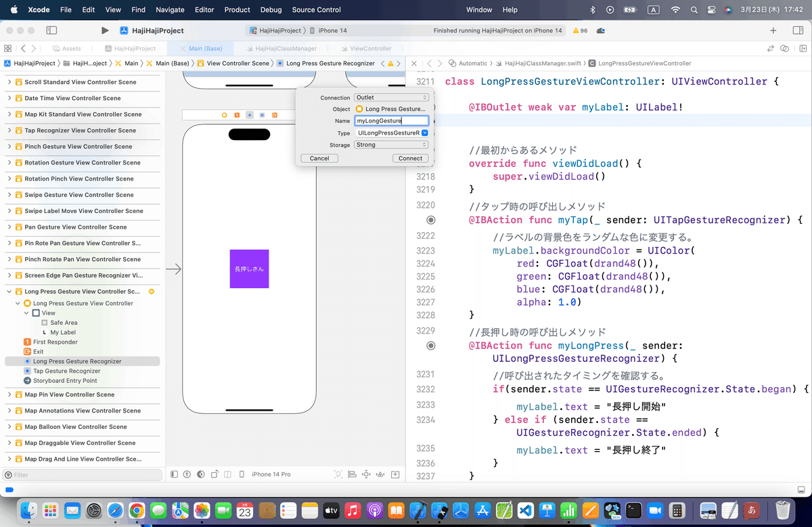
Task: Close the assistant editor with X
Action: (414, 63)
